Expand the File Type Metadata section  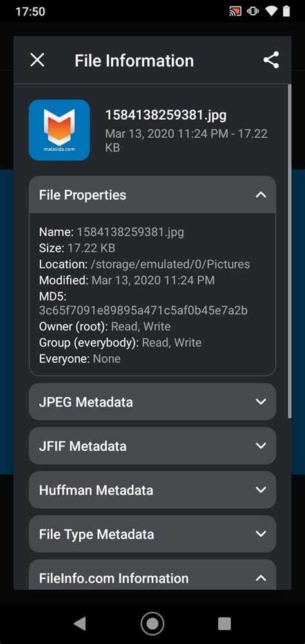152,534
